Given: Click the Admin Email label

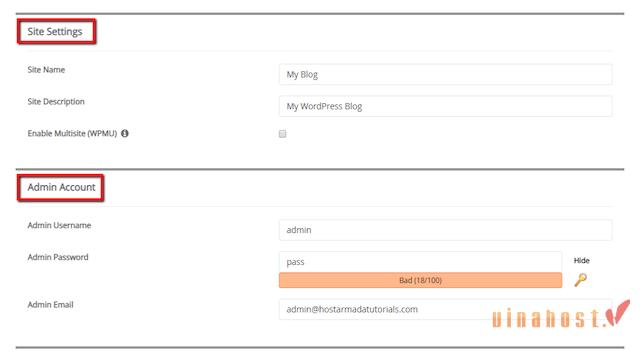Looking at the screenshot, I should (50, 304).
